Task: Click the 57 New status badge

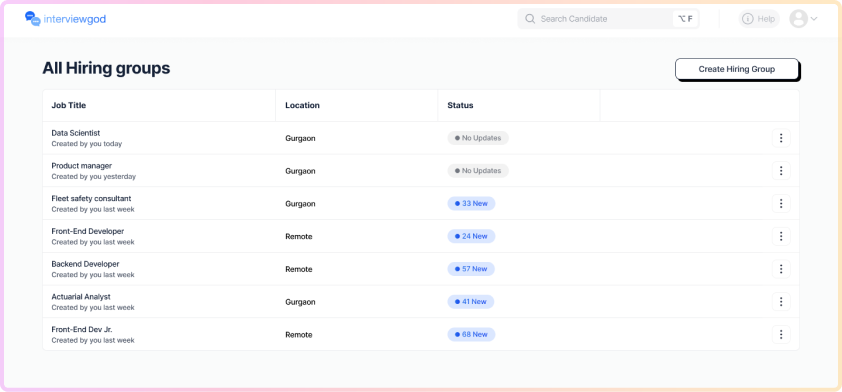Action: point(471,269)
